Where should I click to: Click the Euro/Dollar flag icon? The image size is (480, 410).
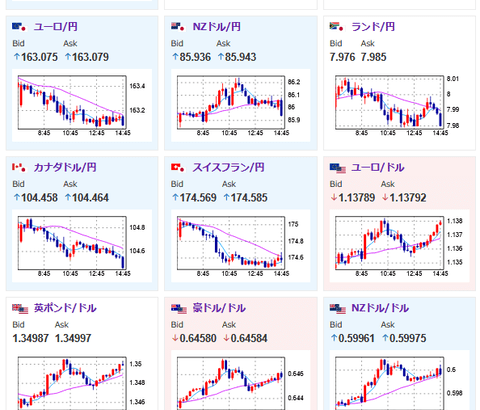pos(338,168)
